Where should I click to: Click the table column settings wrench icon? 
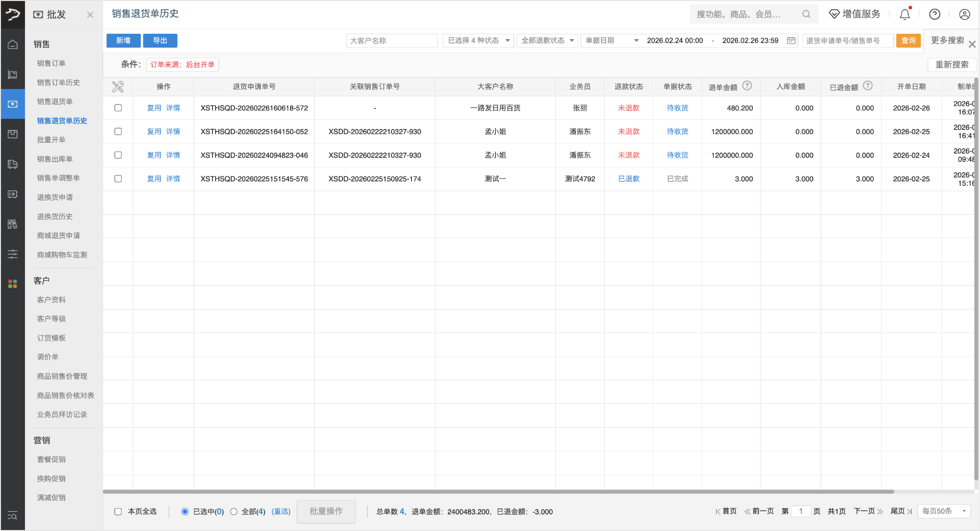pyautogui.click(x=118, y=87)
